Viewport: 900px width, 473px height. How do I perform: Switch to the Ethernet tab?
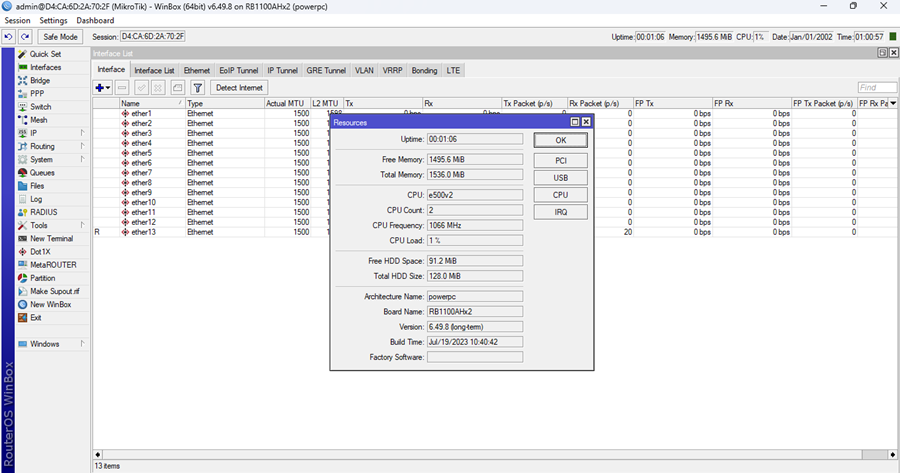(196, 71)
